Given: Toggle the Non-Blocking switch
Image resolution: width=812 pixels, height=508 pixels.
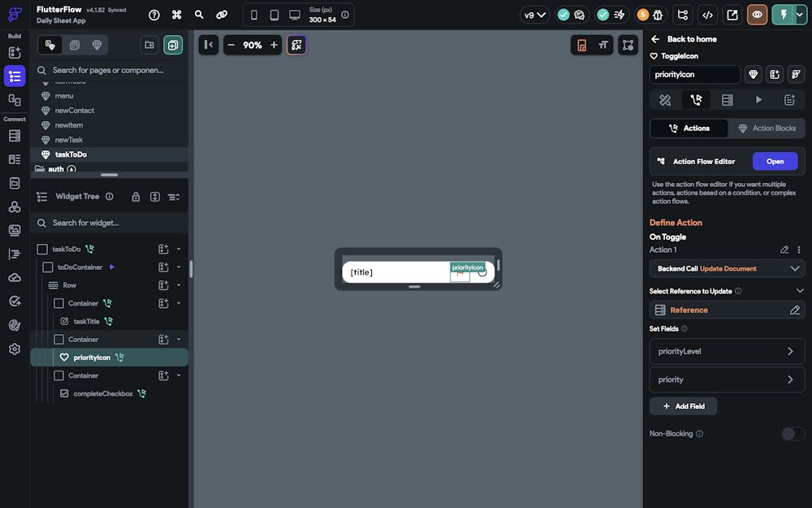Looking at the screenshot, I should [793, 434].
